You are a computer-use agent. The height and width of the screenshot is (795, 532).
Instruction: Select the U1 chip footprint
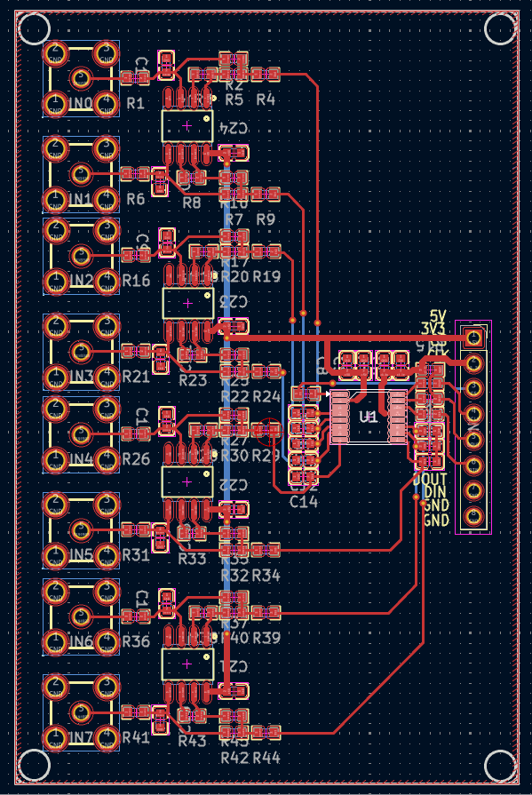[x=369, y=417]
